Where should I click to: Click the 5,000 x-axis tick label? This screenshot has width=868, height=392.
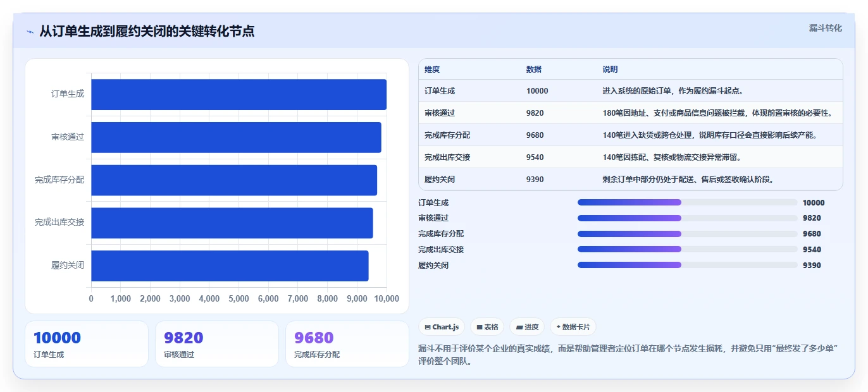pyautogui.click(x=239, y=299)
